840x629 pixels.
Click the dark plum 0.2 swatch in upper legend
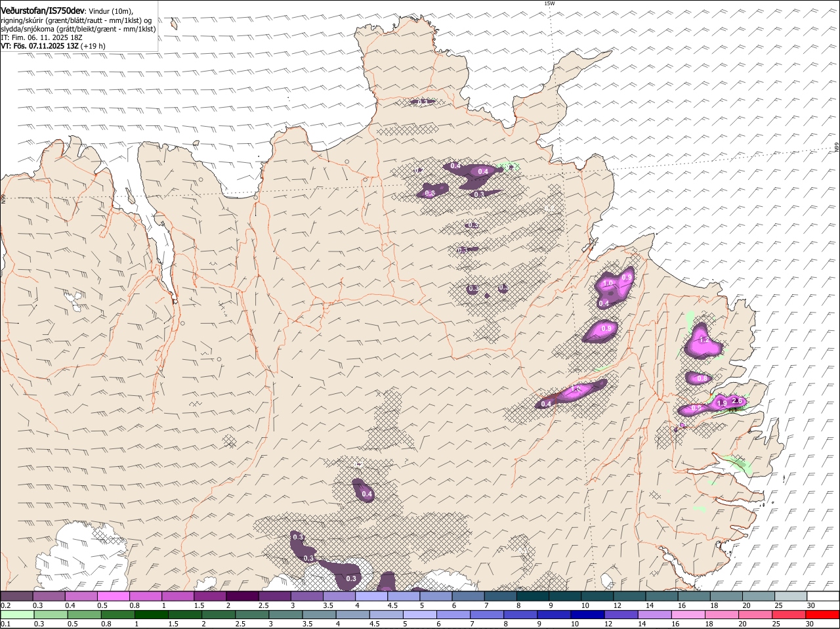pos(16,596)
